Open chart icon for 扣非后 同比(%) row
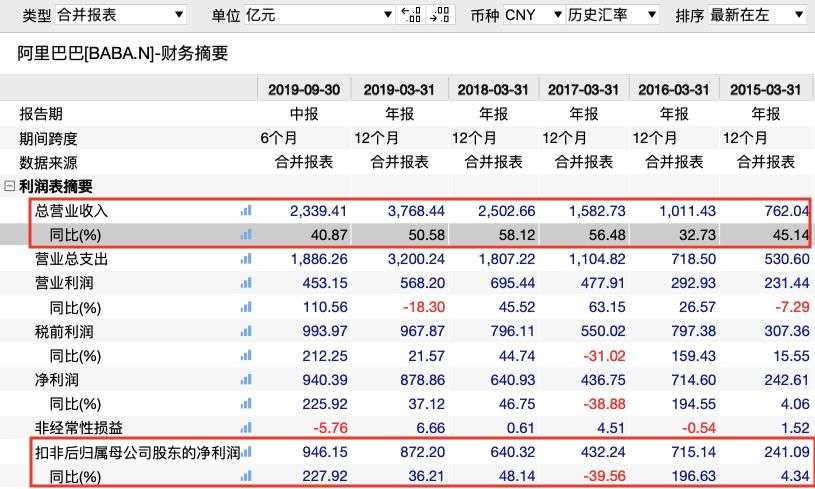The image size is (815, 489). [x=246, y=475]
